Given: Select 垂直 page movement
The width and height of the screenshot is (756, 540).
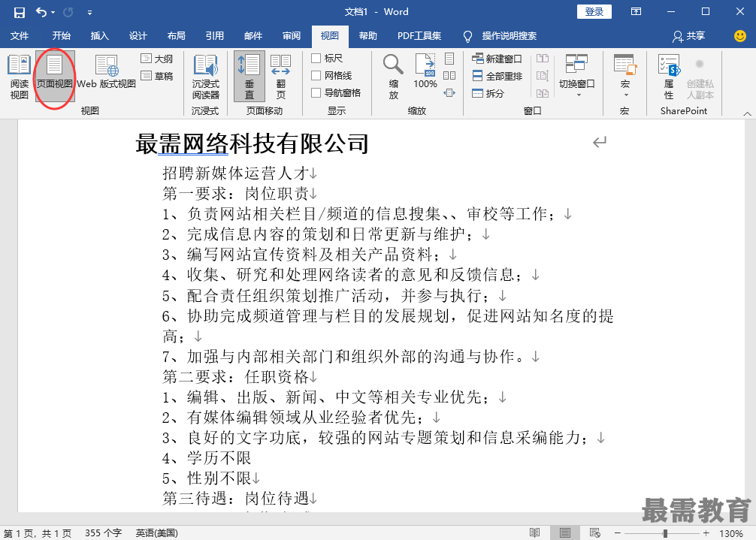Looking at the screenshot, I should [249, 76].
